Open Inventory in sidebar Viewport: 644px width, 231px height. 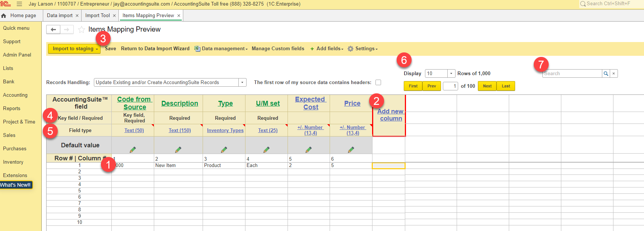coord(13,162)
